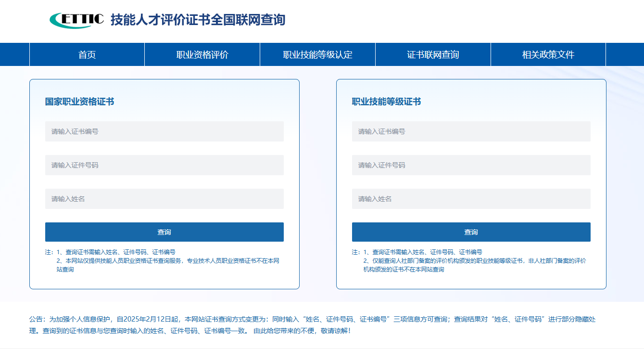Select the 证书联网查询 navigation tab

pyautogui.click(x=433, y=54)
